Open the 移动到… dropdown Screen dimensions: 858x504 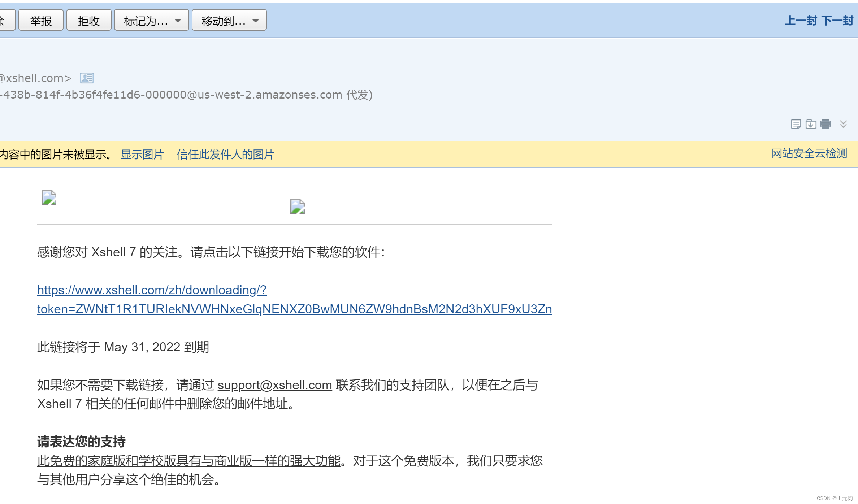click(229, 21)
